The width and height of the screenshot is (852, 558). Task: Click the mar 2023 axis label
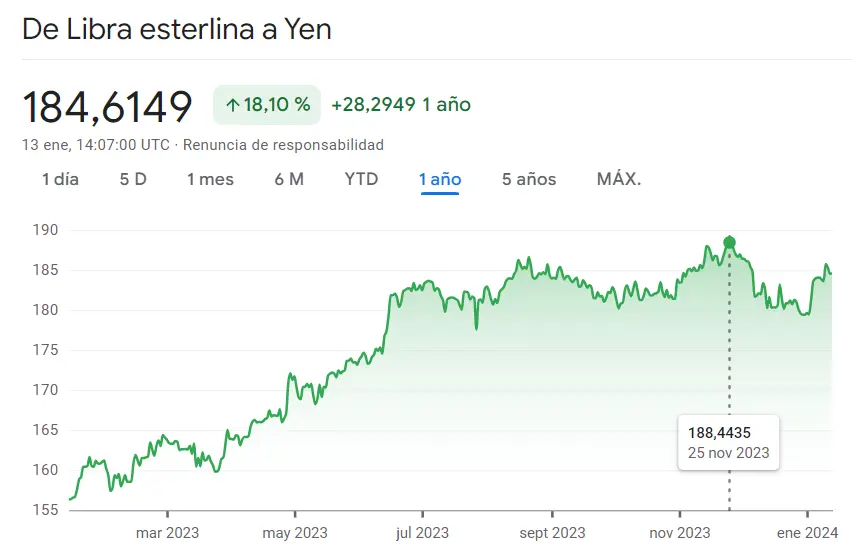(167, 533)
